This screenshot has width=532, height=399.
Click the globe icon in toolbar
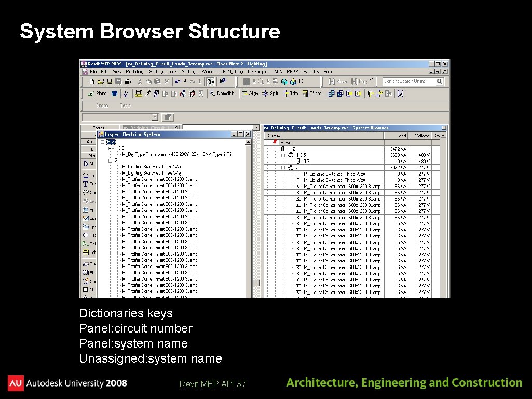point(284,82)
